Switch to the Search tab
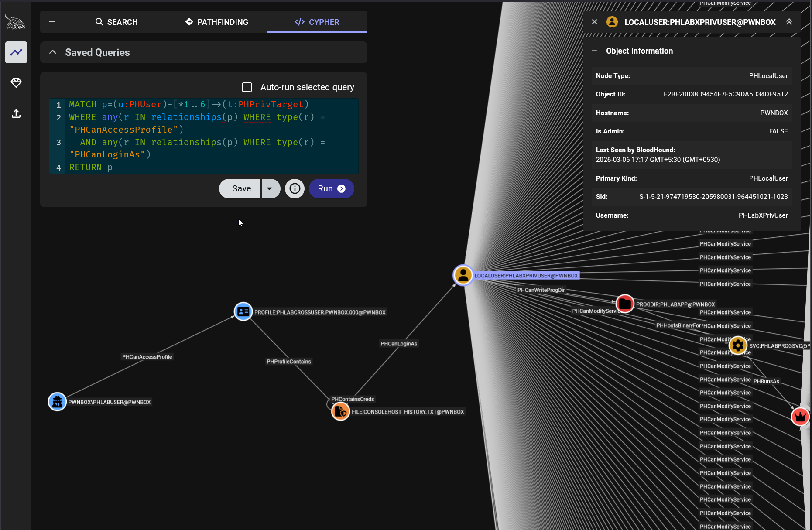This screenshot has width=812, height=530. [116, 22]
